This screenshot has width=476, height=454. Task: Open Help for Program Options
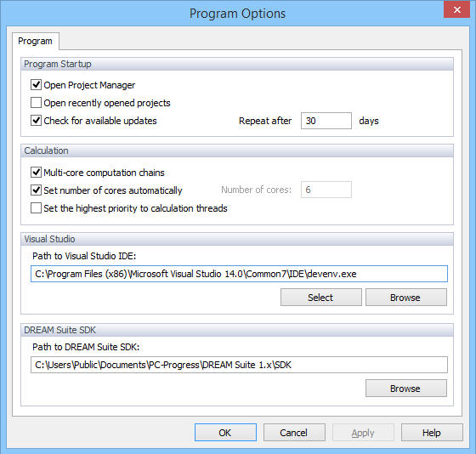pos(433,433)
